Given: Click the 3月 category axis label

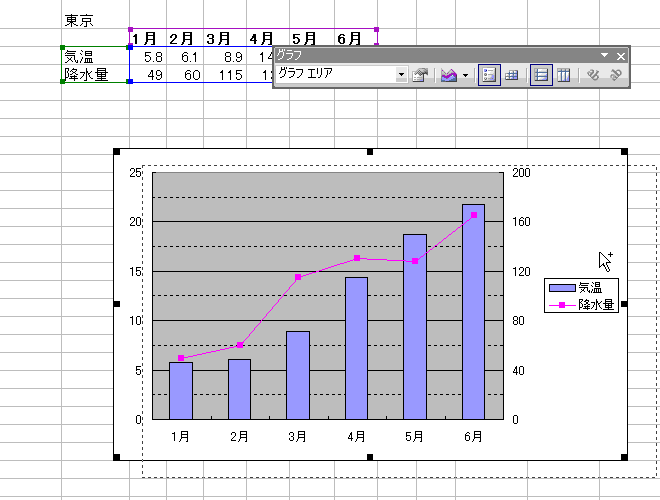Looking at the screenshot, I should tap(298, 436).
